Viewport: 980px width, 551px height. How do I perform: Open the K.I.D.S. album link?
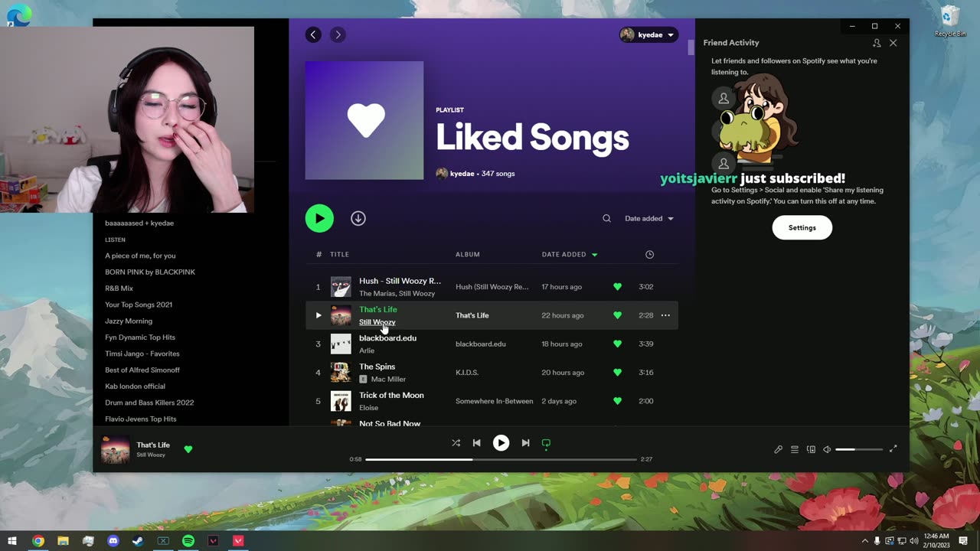coord(467,373)
